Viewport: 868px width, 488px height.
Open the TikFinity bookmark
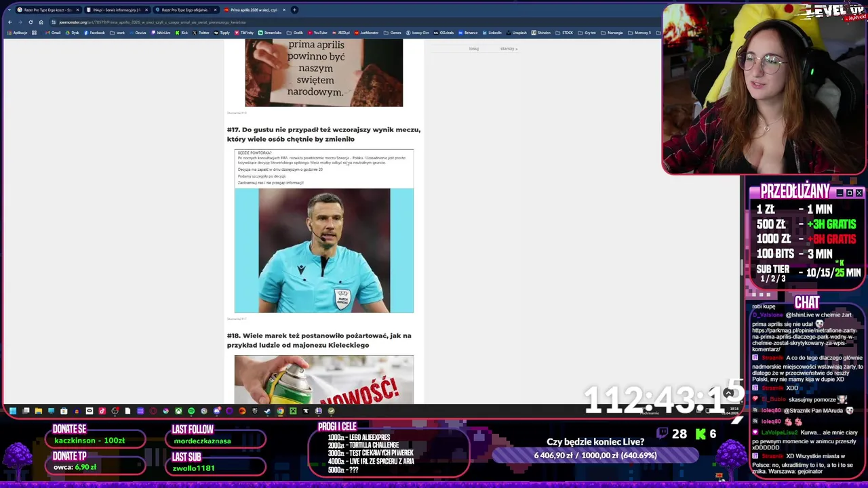(x=244, y=33)
